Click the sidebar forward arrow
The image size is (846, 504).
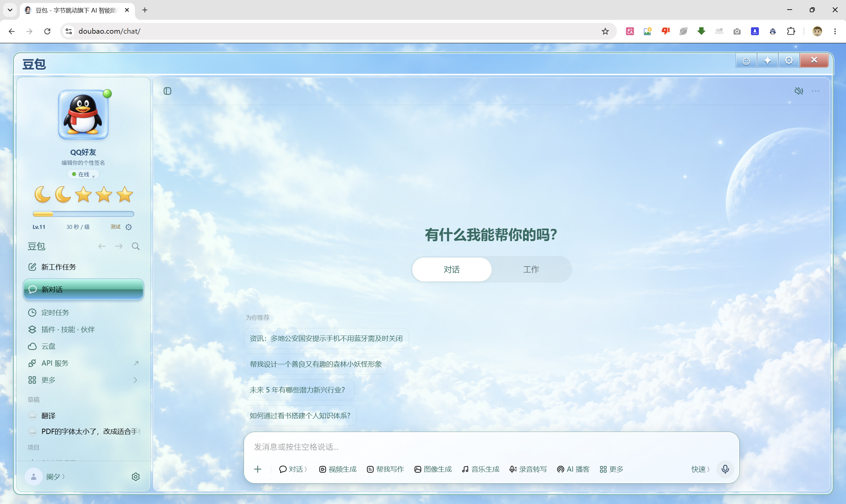(119, 246)
